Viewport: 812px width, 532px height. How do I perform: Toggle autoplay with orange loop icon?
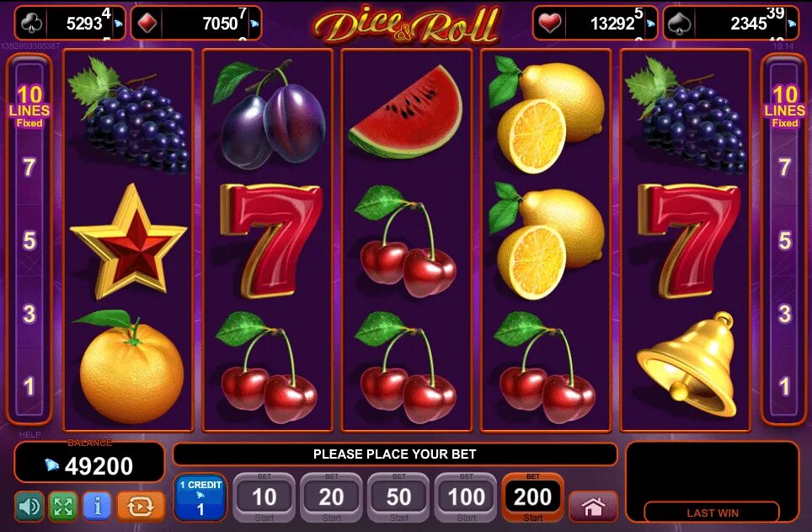pos(141,506)
